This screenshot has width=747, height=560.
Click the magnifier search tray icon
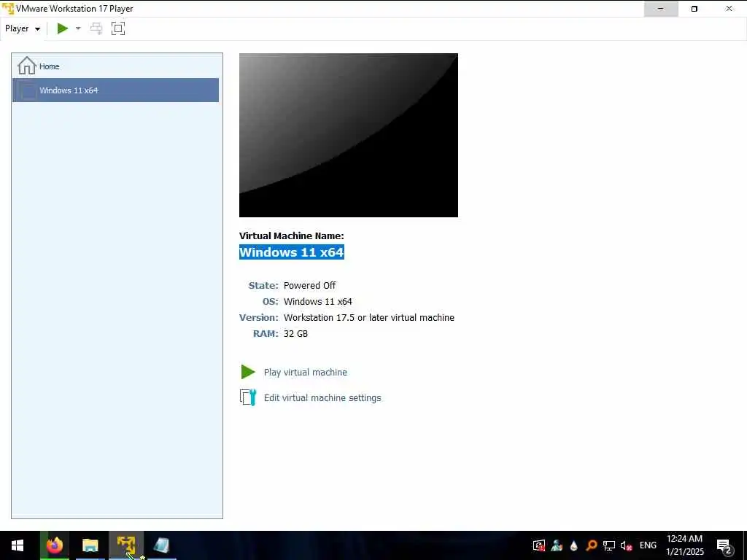click(592, 545)
